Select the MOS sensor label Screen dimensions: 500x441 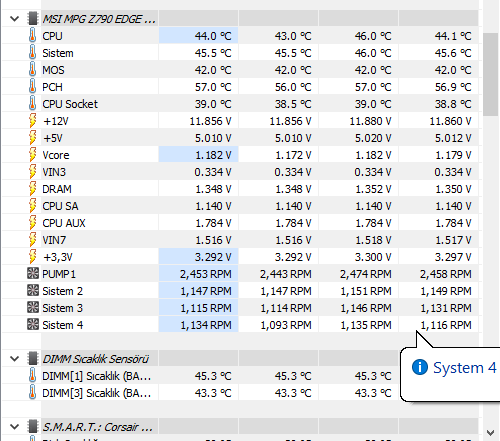(x=53, y=70)
